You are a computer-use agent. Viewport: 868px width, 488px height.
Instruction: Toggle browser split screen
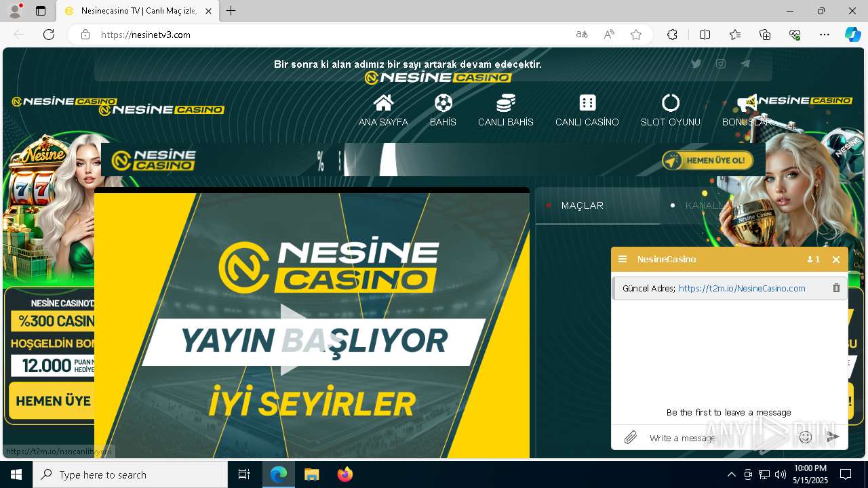[x=705, y=35]
